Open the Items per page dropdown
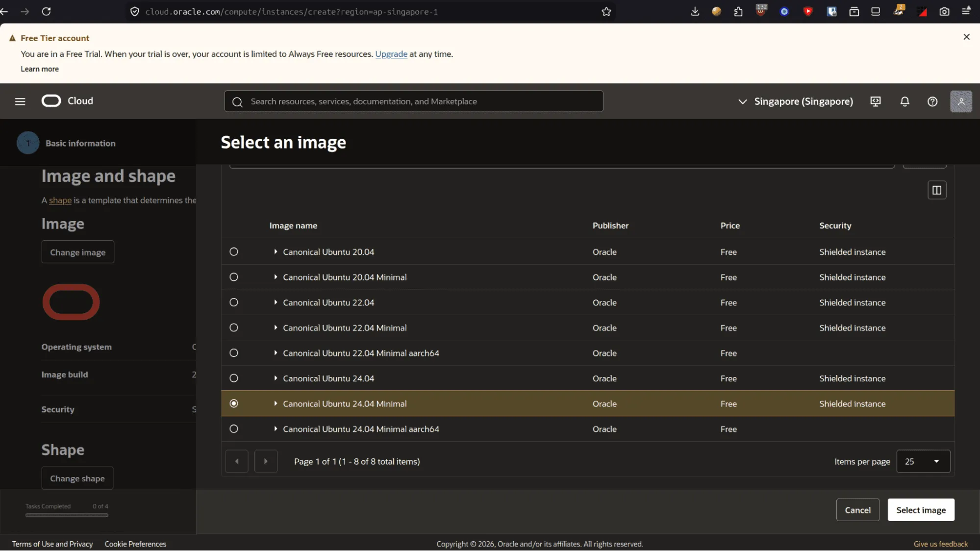This screenshot has height=551, width=980. tap(923, 461)
